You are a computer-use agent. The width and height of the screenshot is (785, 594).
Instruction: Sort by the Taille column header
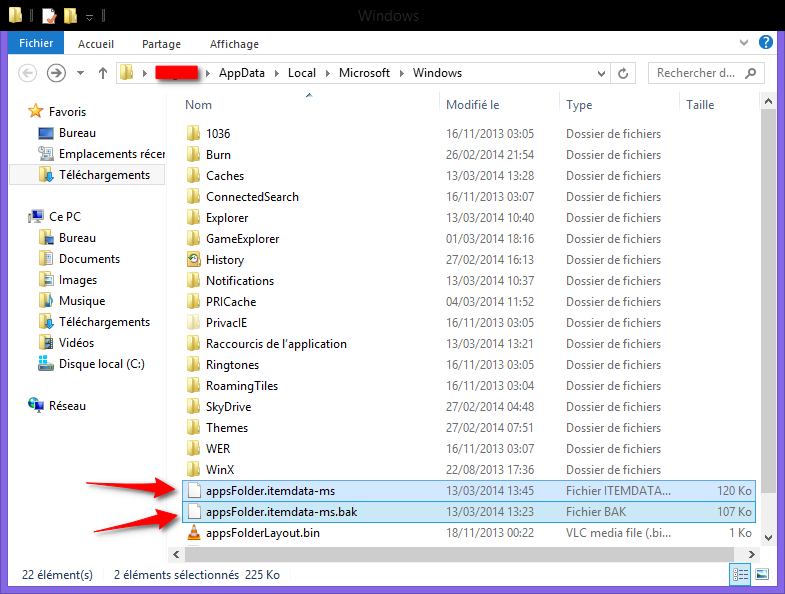pyautogui.click(x=700, y=105)
